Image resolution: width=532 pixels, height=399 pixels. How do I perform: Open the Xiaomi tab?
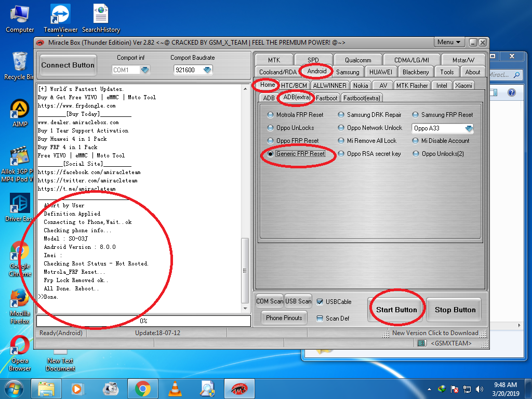tap(463, 86)
